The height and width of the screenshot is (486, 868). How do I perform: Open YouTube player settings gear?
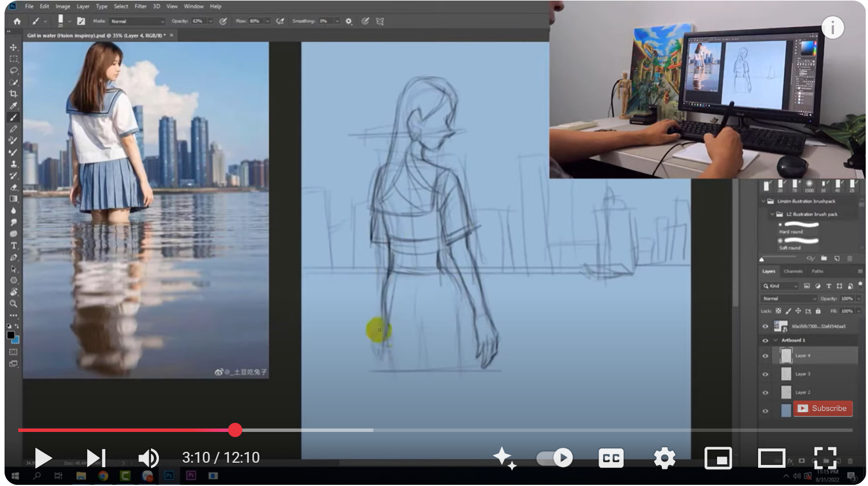click(664, 458)
